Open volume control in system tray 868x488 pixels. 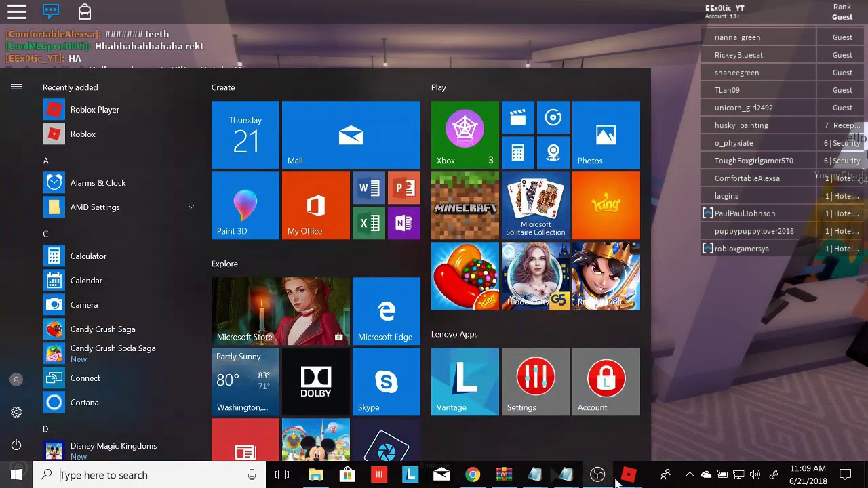coord(755,475)
